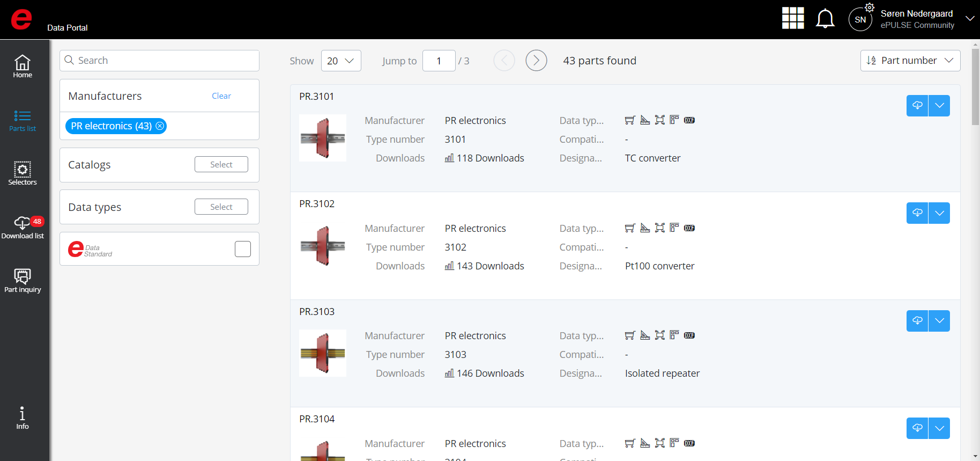Go to Home in sidebar
The height and width of the screenshot is (461, 980).
tap(23, 67)
